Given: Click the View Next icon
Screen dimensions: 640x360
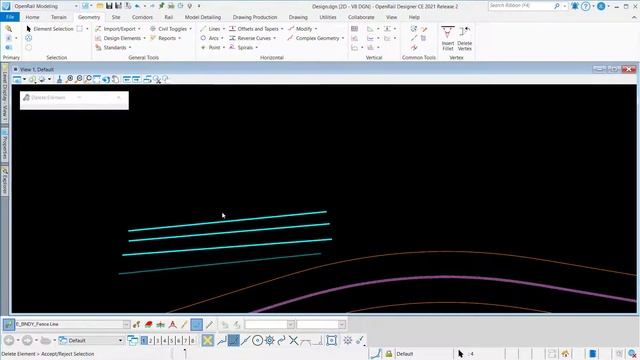Looking at the screenshot, I should [136, 79].
